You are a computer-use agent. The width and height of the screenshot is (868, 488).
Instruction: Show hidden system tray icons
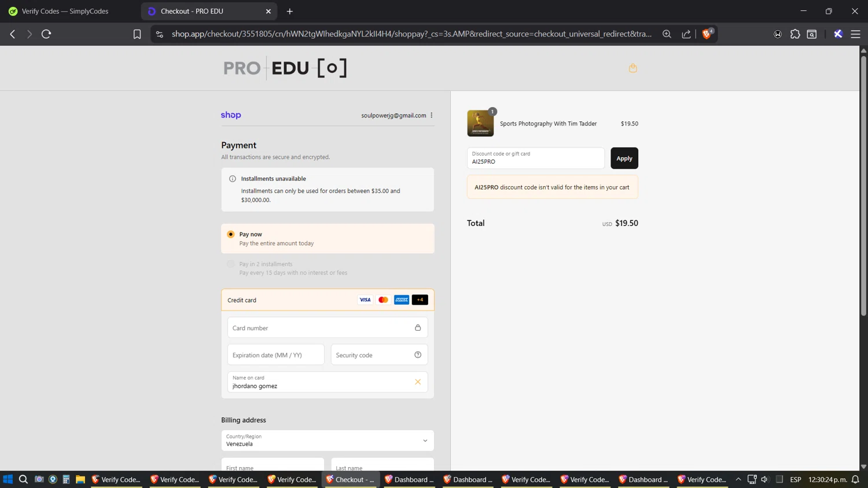(x=738, y=479)
